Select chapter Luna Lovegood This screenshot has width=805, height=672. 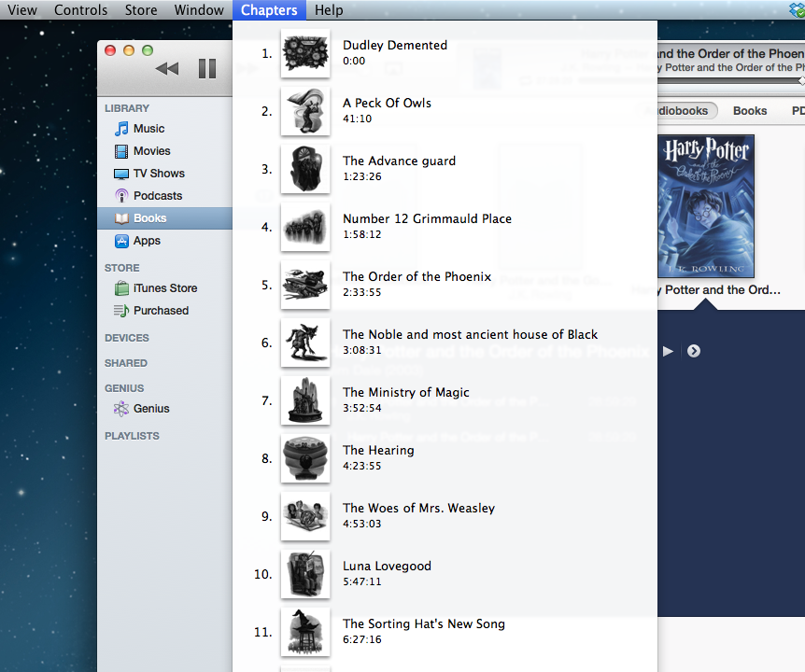pos(445,574)
